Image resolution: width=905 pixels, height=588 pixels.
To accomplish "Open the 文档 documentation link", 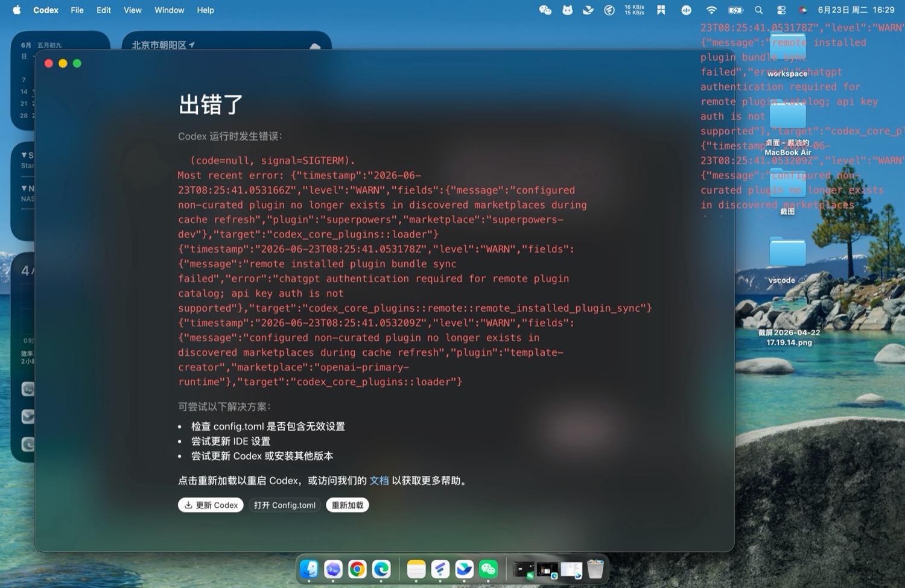I will click(379, 481).
